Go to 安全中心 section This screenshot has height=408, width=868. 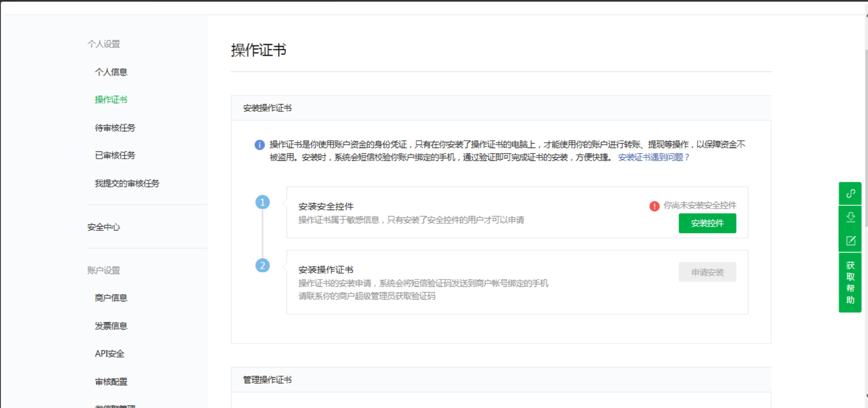[103, 227]
